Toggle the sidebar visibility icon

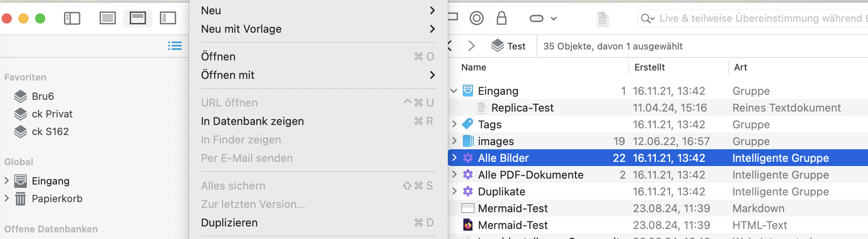(x=72, y=18)
